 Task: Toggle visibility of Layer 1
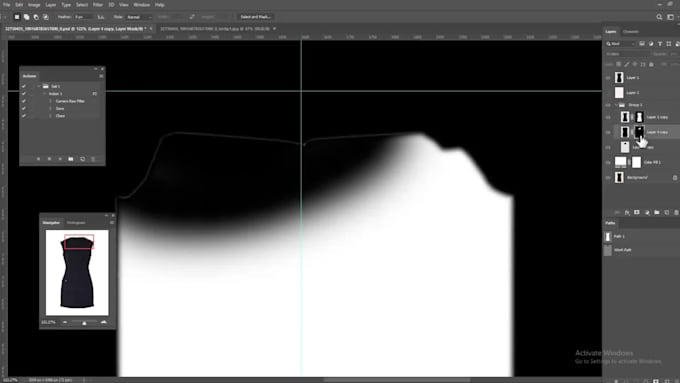point(608,78)
